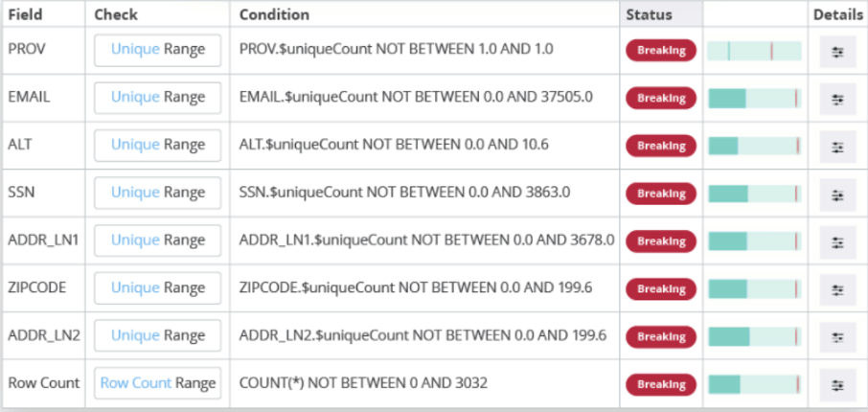
Task: Open details icon for ADDR_LN2 row
Action: [837, 336]
